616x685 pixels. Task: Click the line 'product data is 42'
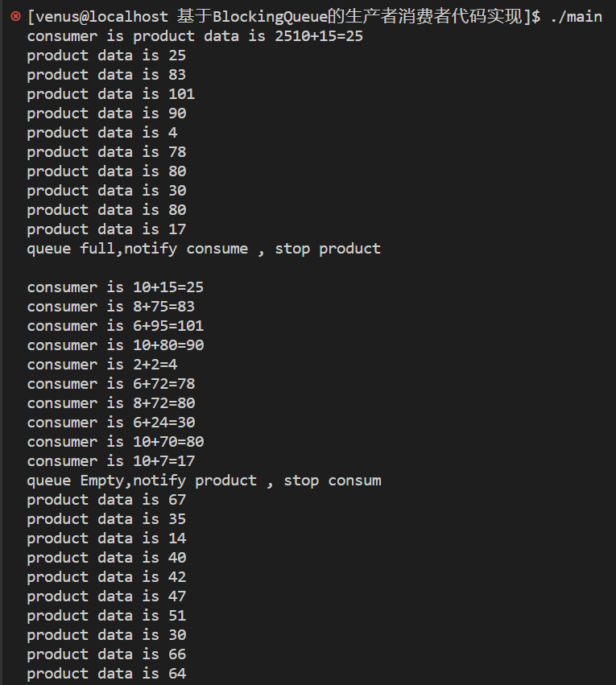click(106, 577)
